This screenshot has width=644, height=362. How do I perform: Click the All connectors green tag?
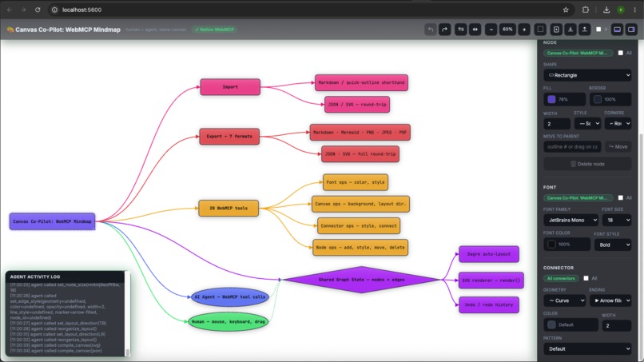(x=561, y=278)
